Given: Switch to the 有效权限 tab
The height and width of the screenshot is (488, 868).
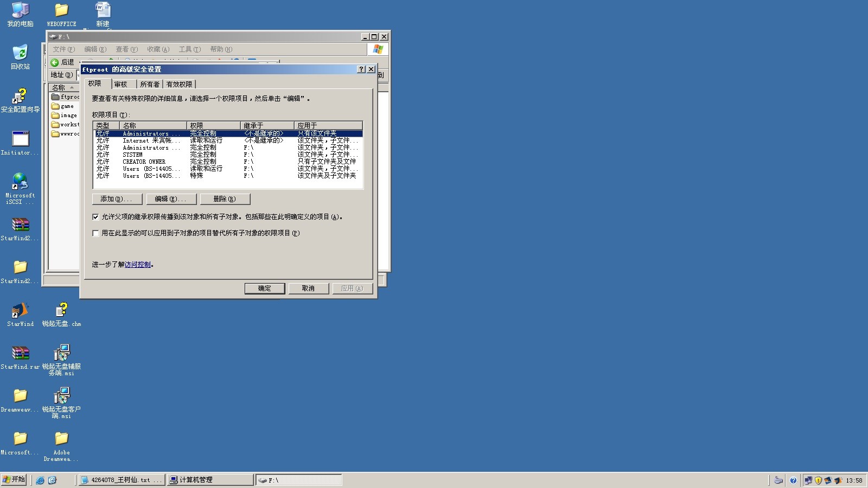Looking at the screenshot, I should 179,84.
